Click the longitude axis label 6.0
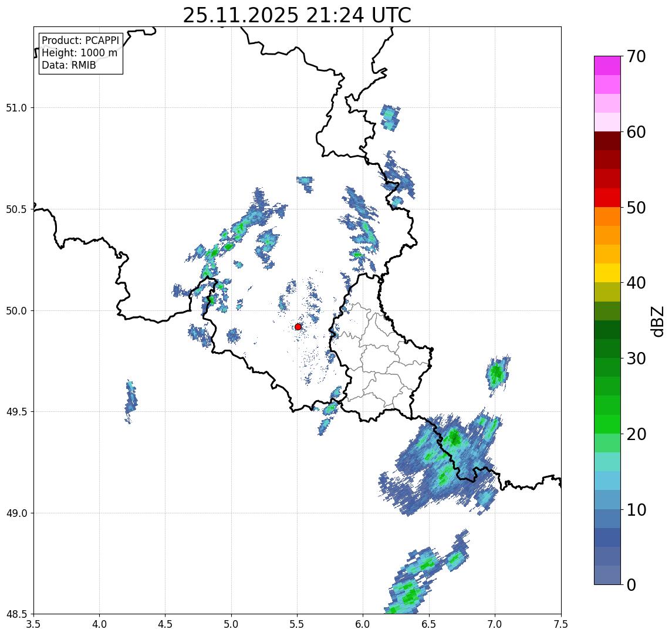The width and height of the screenshot is (672, 636). coord(363,624)
